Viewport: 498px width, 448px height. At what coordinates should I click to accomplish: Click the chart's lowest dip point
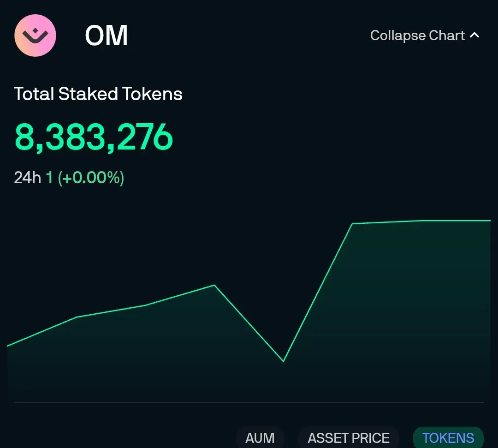(283, 361)
